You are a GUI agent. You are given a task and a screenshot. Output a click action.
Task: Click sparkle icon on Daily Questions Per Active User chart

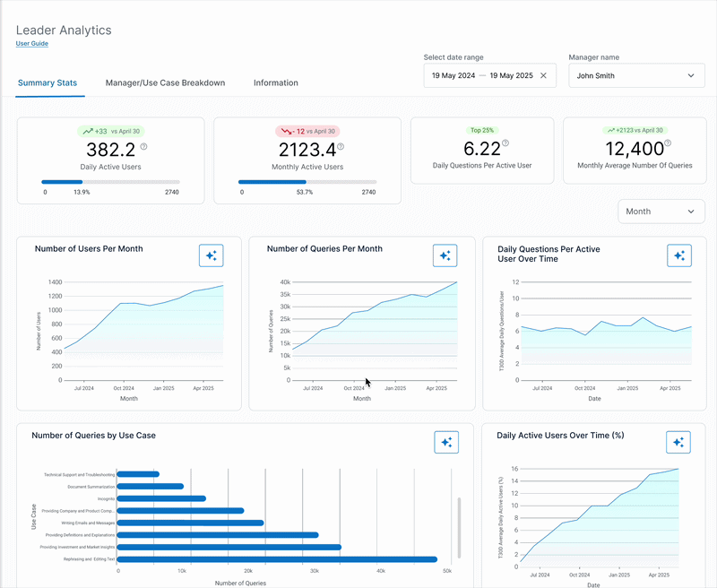679,255
